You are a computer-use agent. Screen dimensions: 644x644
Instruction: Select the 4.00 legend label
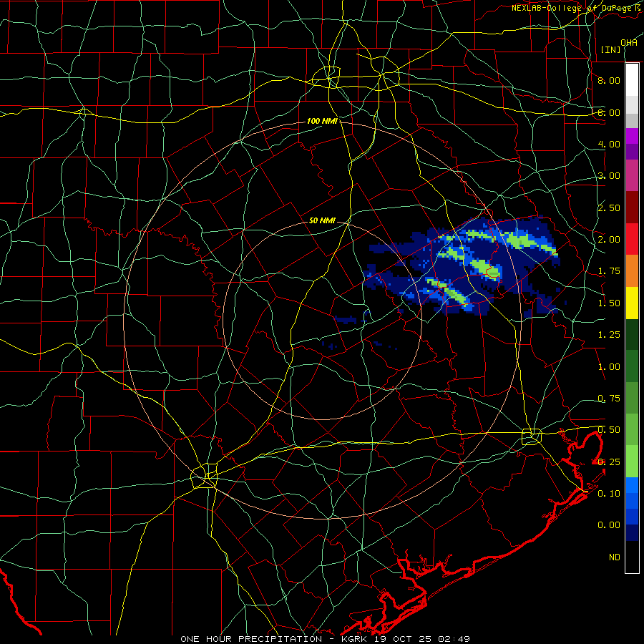point(609,144)
